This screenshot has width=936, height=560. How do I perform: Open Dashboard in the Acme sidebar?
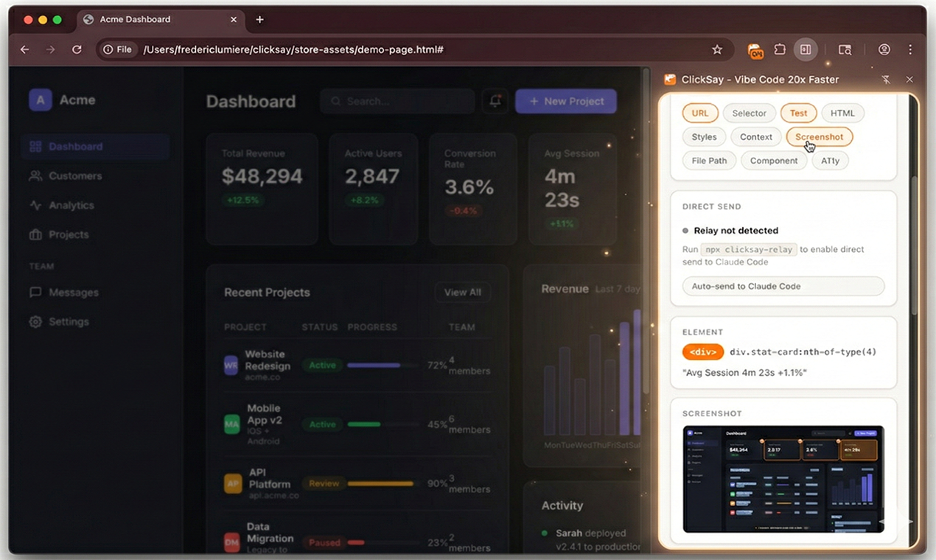click(96, 147)
